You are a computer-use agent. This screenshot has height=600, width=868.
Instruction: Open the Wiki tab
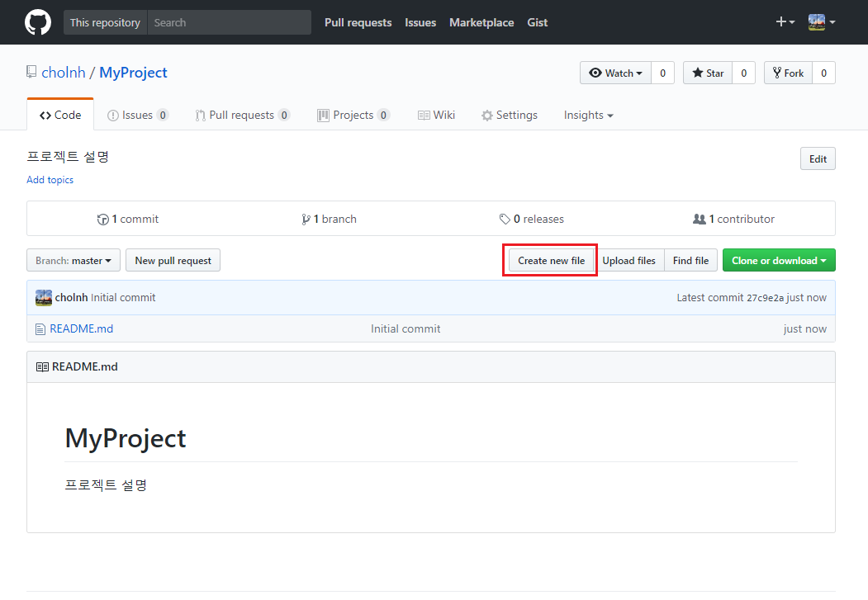[x=437, y=115]
